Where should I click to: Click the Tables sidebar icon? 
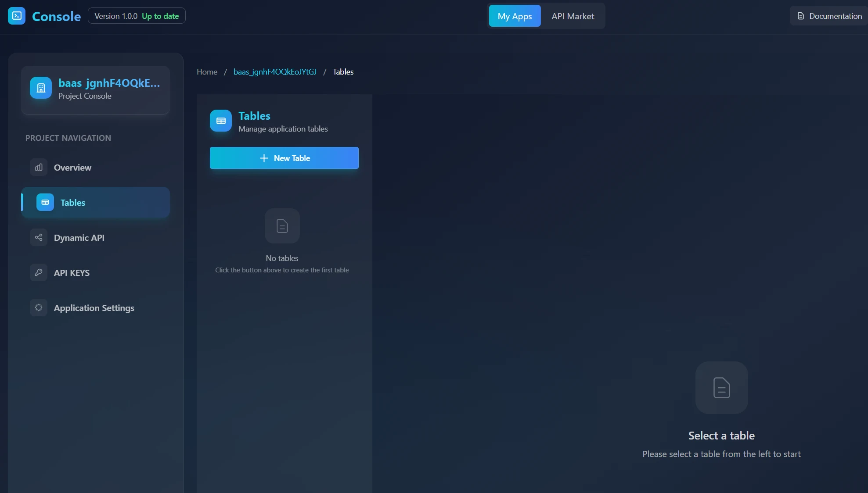(x=45, y=202)
